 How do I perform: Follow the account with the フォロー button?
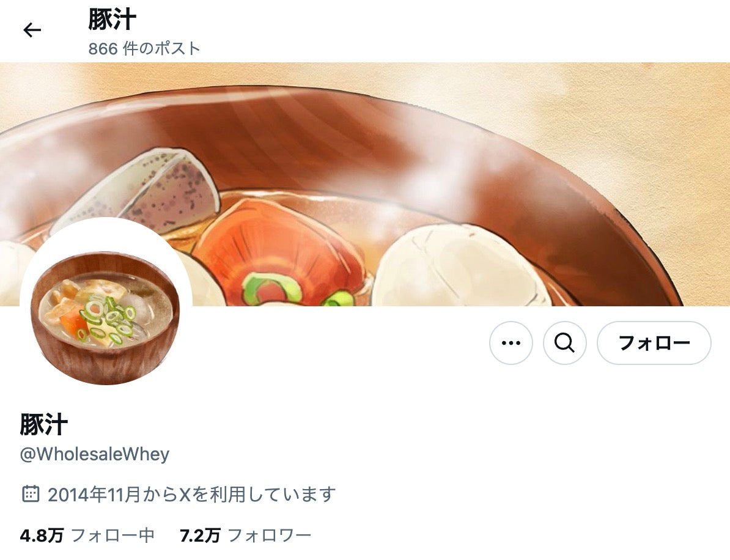[654, 343]
